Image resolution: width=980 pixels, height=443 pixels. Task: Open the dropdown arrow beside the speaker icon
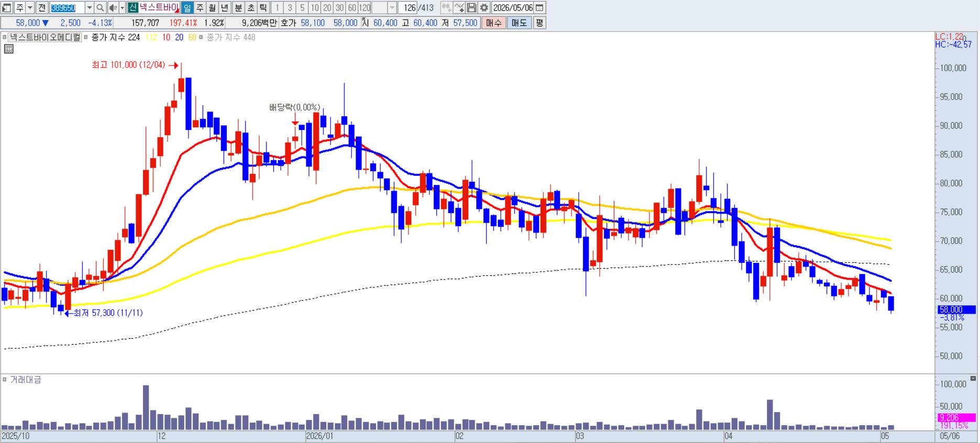click(x=122, y=8)
